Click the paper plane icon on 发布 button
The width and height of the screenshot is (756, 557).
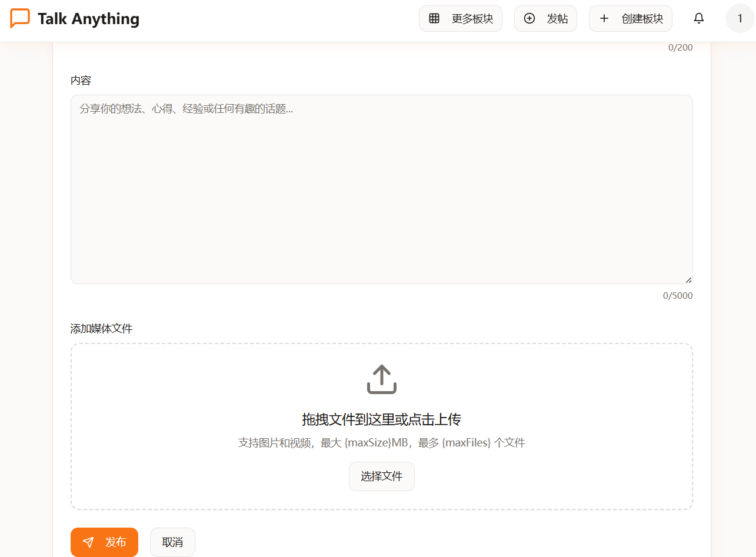click(89, 542)
